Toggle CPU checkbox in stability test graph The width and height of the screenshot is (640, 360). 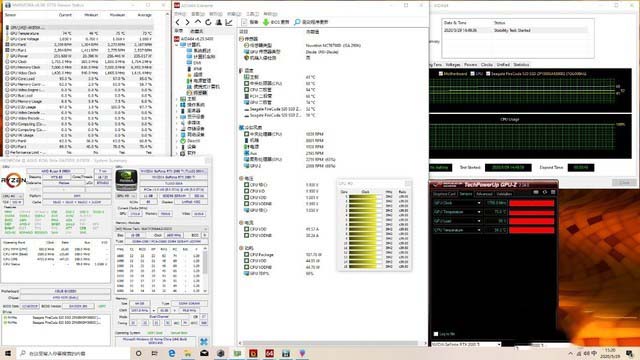tap(472, 74)
